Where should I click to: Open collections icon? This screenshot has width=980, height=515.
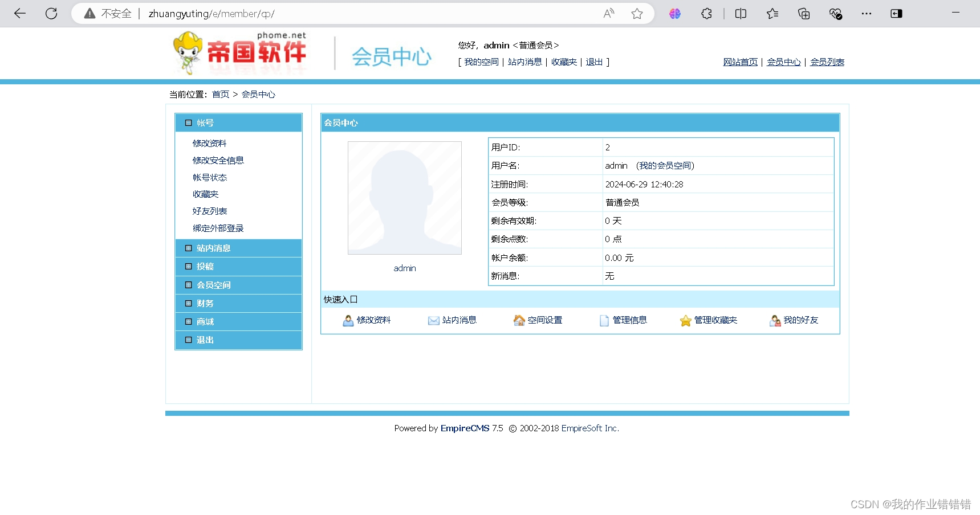[x=804, y=14]
